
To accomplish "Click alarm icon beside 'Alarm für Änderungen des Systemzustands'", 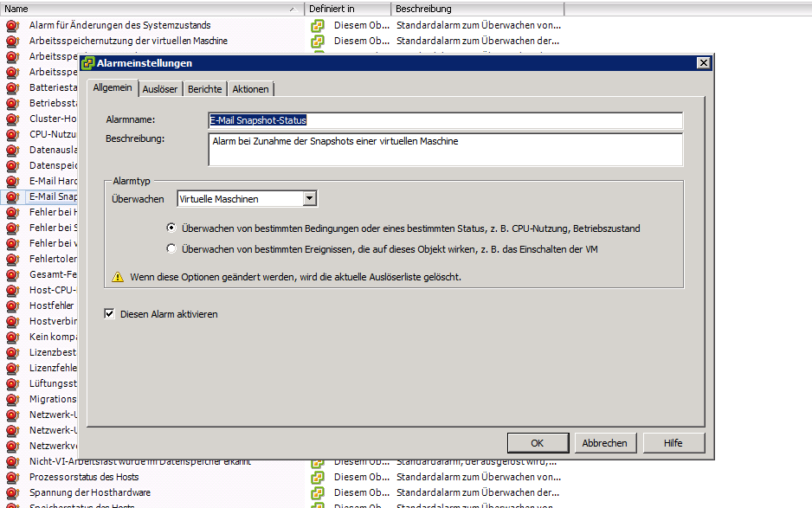I will coord(12,26).
